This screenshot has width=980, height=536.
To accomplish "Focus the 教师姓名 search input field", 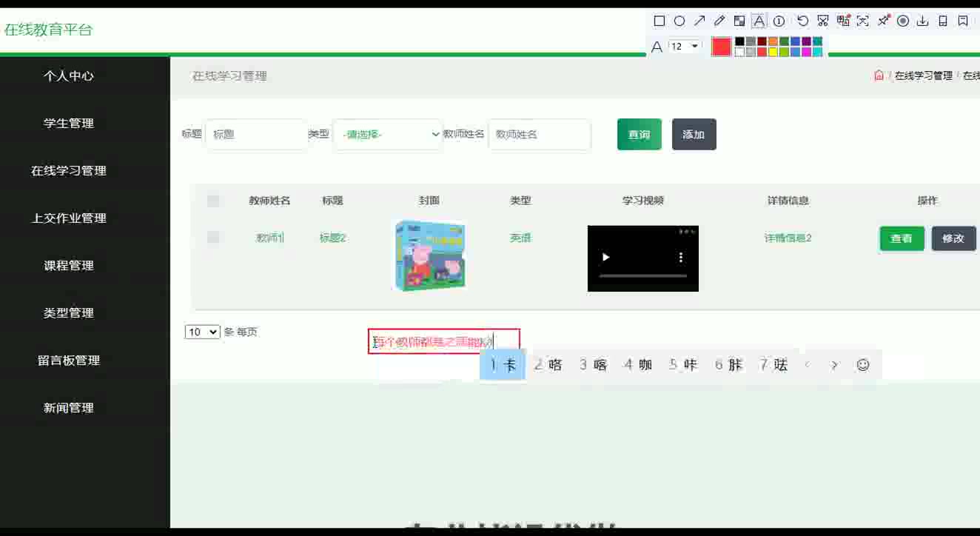I will [540, 134].
